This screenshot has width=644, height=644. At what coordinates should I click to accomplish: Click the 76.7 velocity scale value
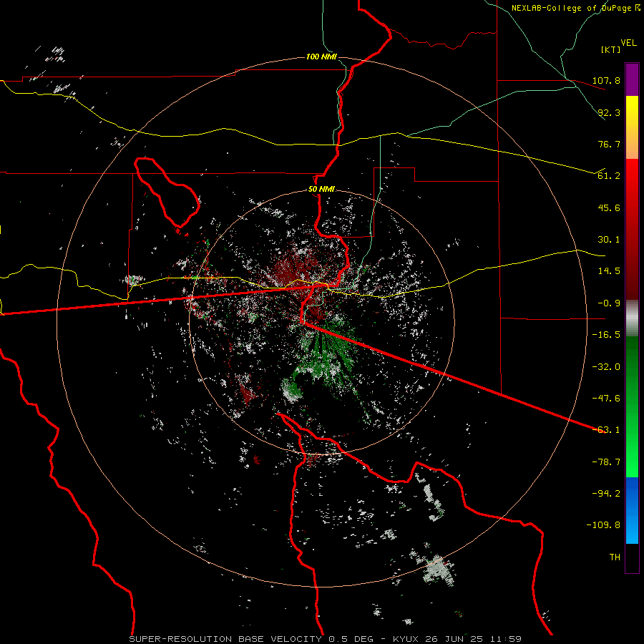click(609, 144)
